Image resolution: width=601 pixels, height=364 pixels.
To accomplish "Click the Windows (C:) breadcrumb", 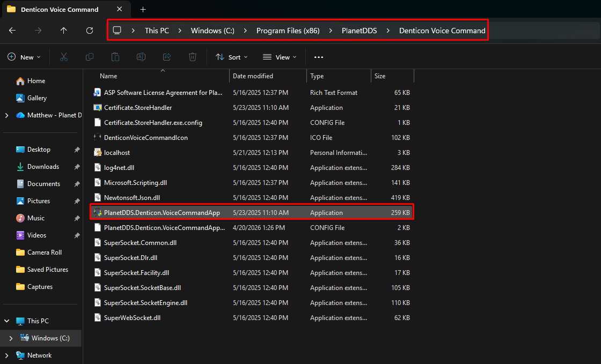I will coord(212,31).
